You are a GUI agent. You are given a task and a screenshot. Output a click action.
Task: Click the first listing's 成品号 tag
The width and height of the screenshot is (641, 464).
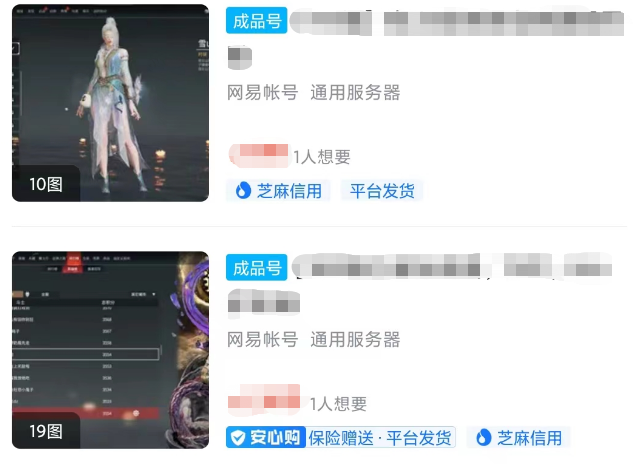click(257, 20)
